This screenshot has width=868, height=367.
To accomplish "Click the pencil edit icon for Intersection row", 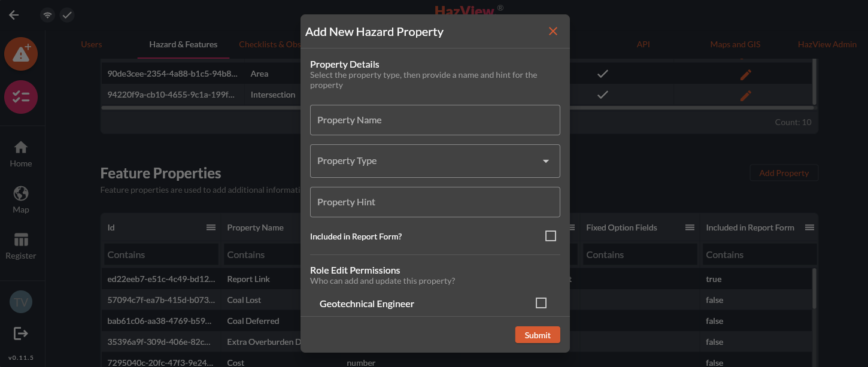I will click(745, 95).
